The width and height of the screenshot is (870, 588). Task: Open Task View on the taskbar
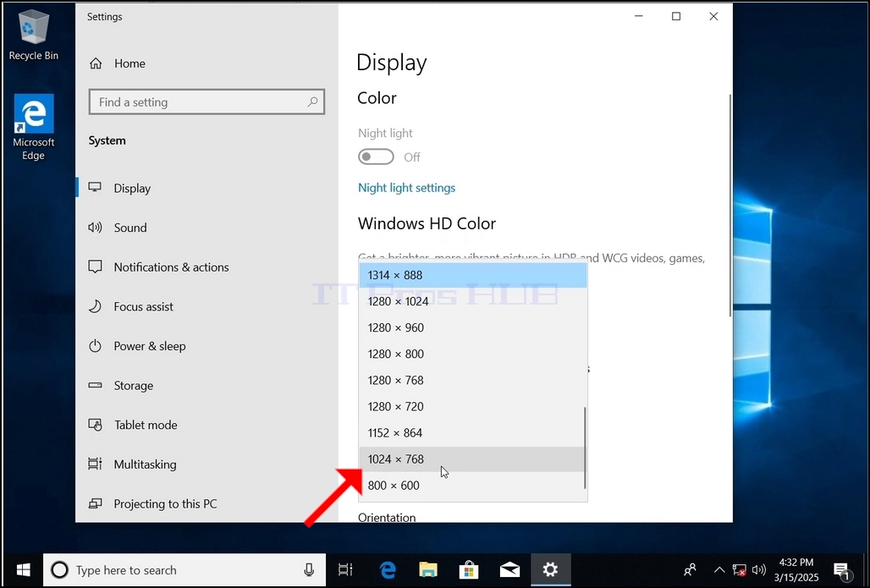click(x=345, y=569)
